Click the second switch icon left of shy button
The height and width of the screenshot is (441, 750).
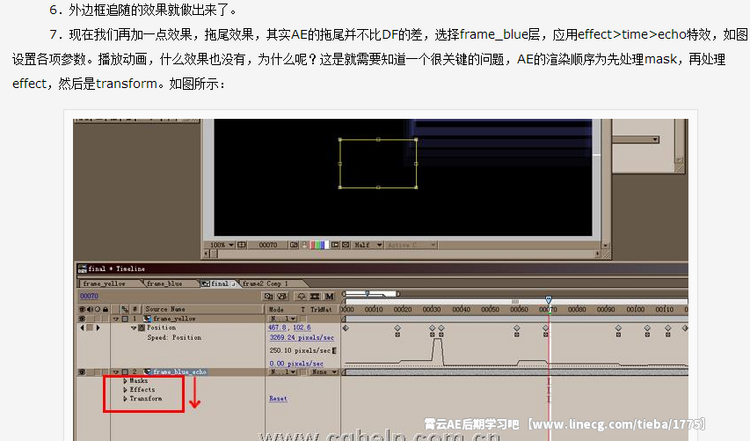point(282,296)
